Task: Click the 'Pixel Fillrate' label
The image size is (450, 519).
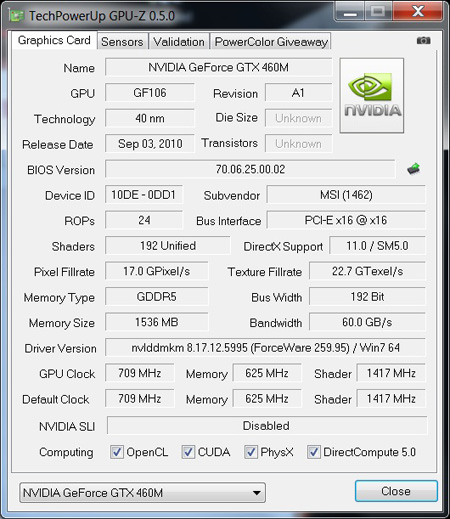Action: click(64, 272)
